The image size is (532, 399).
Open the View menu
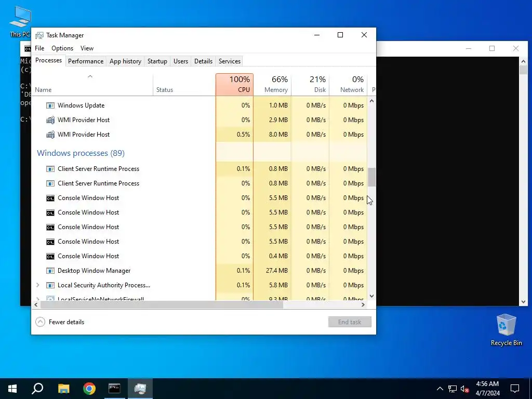tap(87, 48)
